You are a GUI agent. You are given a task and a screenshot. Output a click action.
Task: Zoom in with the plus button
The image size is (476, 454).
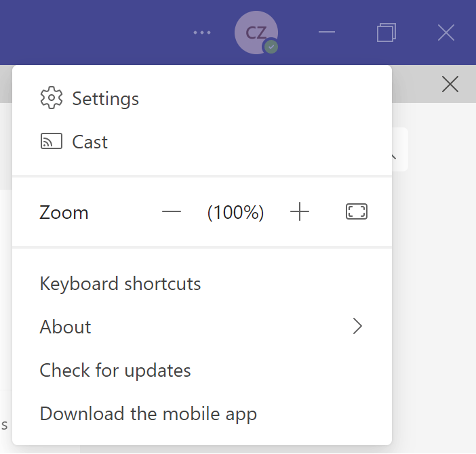point(299,212)
